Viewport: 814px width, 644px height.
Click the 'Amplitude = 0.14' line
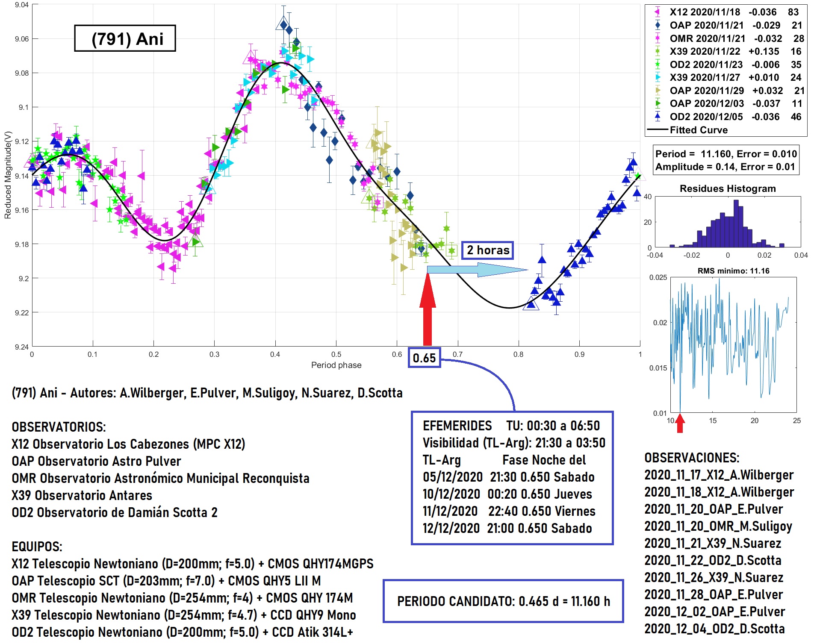725,167
